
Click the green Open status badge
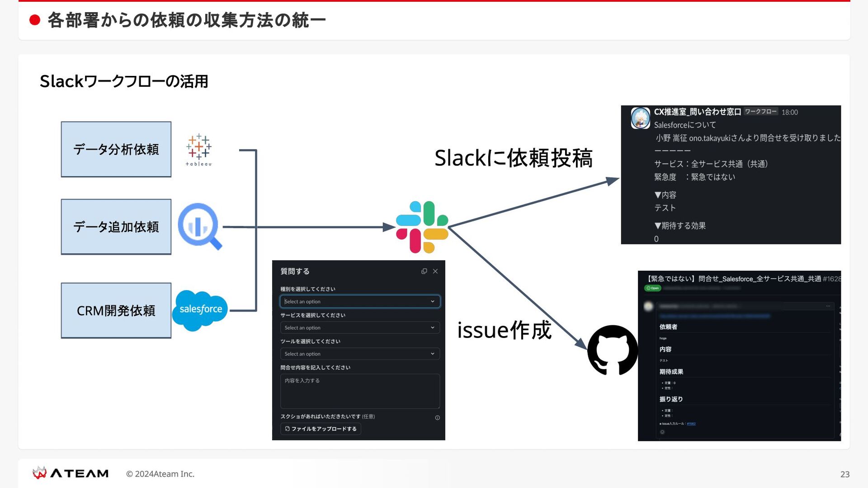click(652, 288)
